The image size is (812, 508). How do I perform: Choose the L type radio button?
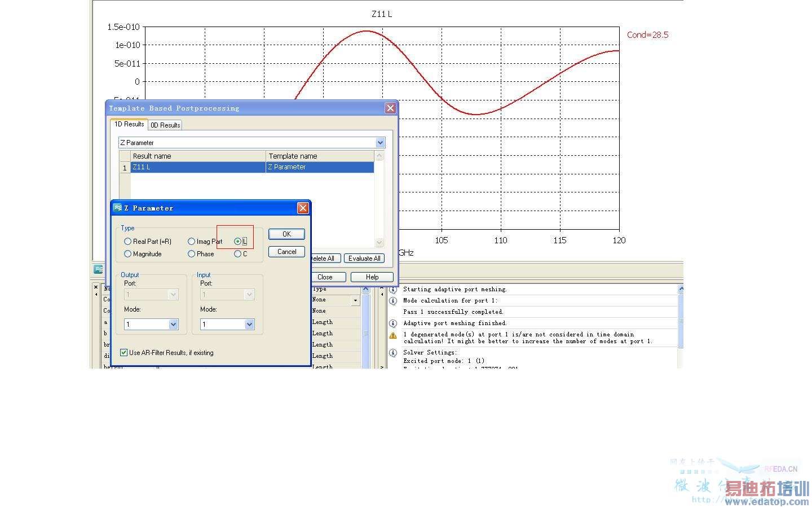pyautogui.click(x=237, y=241)
